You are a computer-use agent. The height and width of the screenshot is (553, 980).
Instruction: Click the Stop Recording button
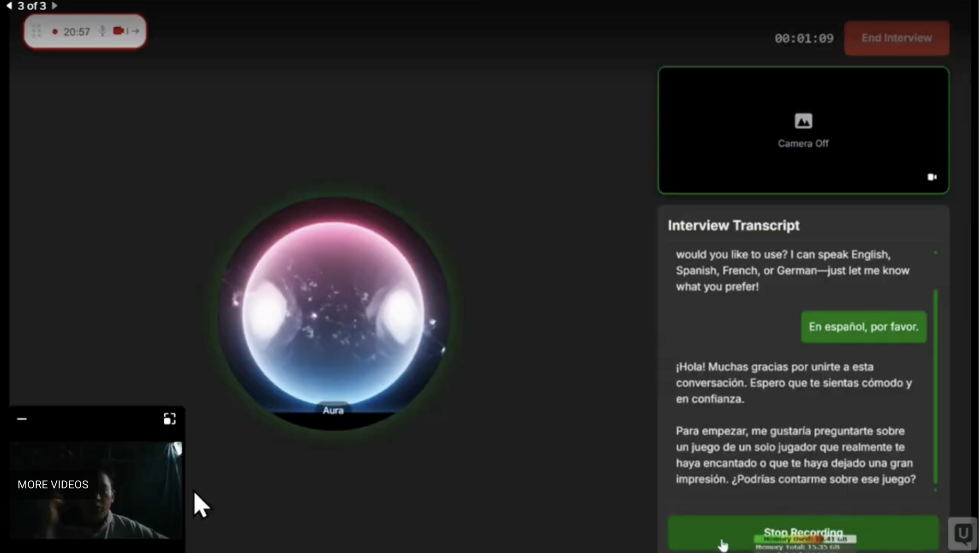click(x=803, y=532)
